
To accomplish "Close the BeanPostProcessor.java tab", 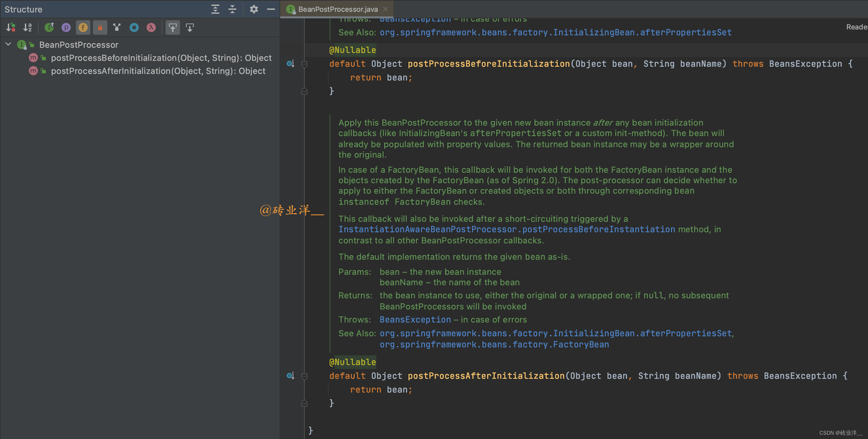I will (x=386, y=9).
